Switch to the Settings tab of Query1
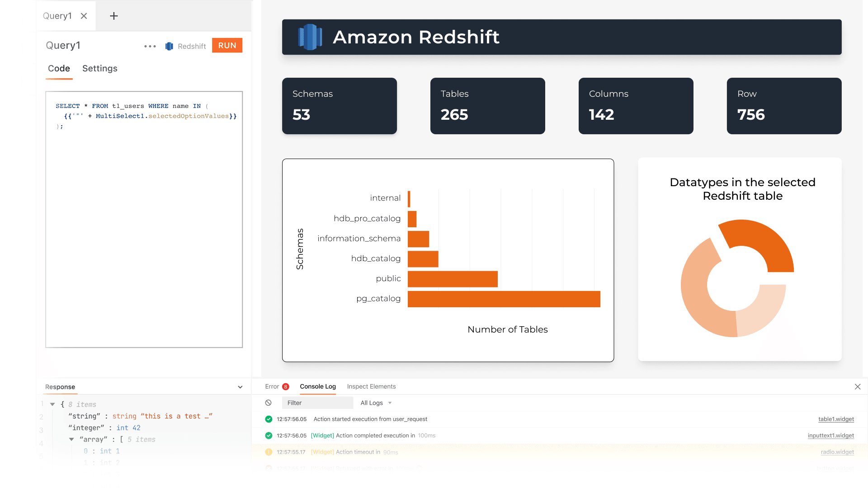The image size is (868, 488). tap(99, 69)
